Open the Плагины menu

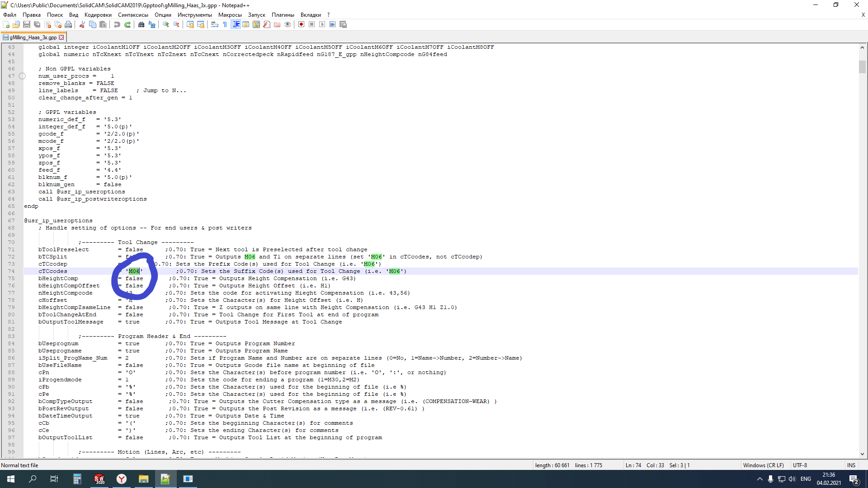pyautogui.click(x=283, y=15)
